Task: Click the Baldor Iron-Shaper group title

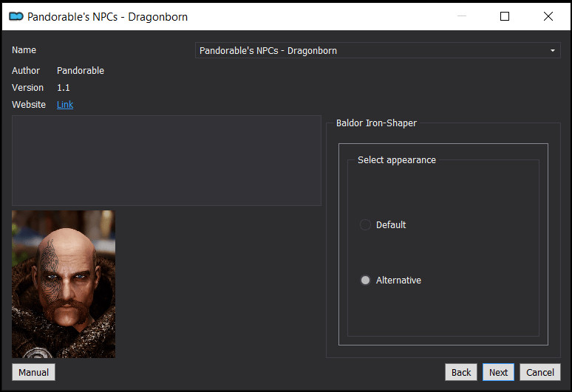Action: [x=376, y=123]
